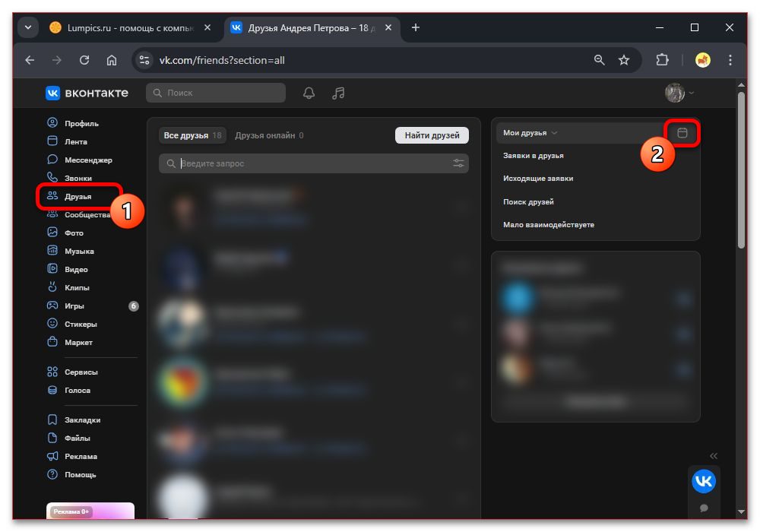
Task: Click the Игры badge showing 6
Action: pos(133,306)
